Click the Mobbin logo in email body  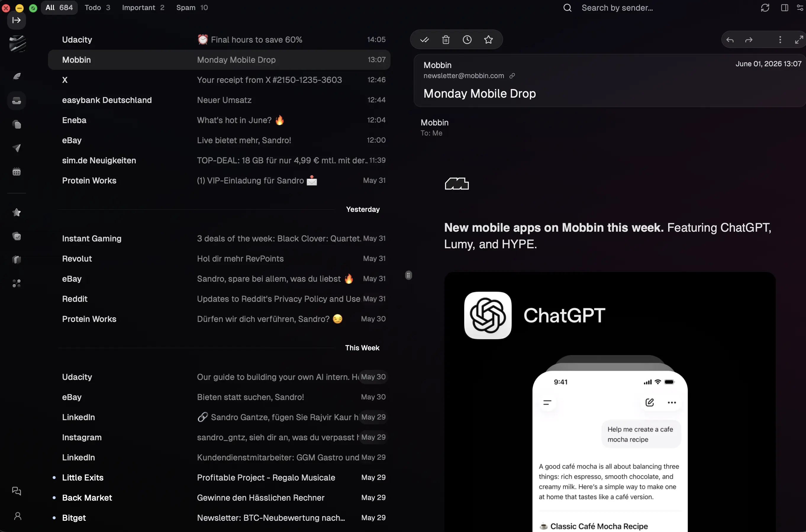click(457, 183)
